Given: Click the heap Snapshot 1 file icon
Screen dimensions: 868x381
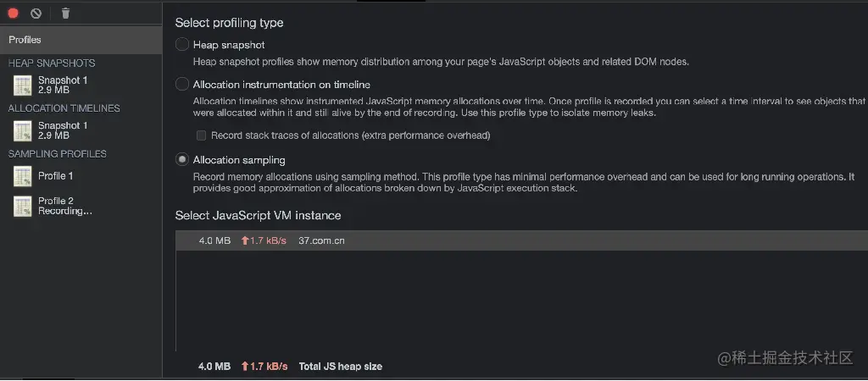Looking at the screenshot, I should click(22, 86).
